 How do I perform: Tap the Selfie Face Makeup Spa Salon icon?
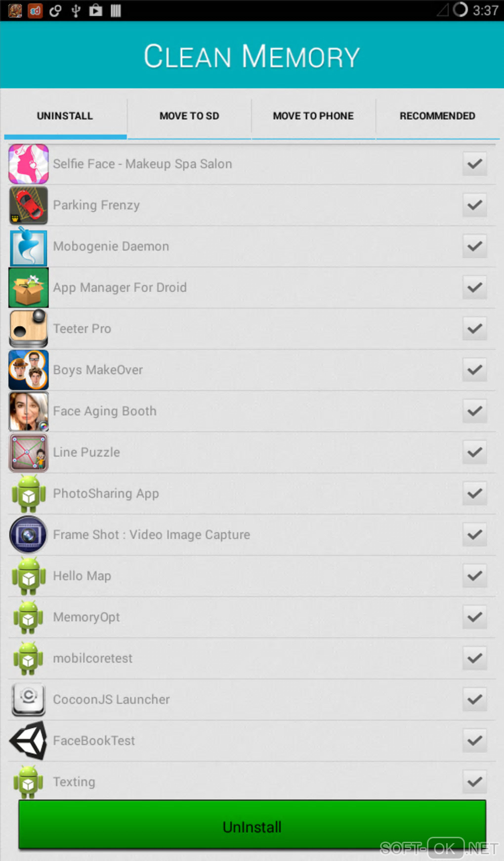click(x=29, y=164)
